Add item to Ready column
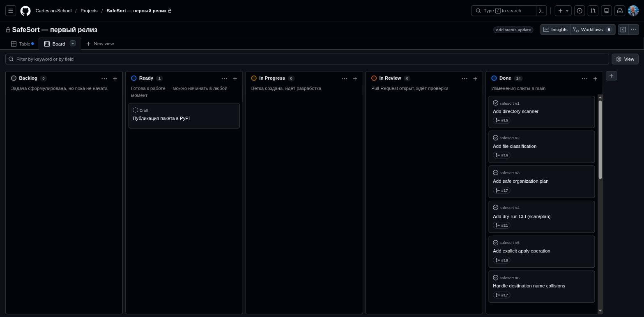Viewport: 644px width, 317px height. (x=235, y=78)
